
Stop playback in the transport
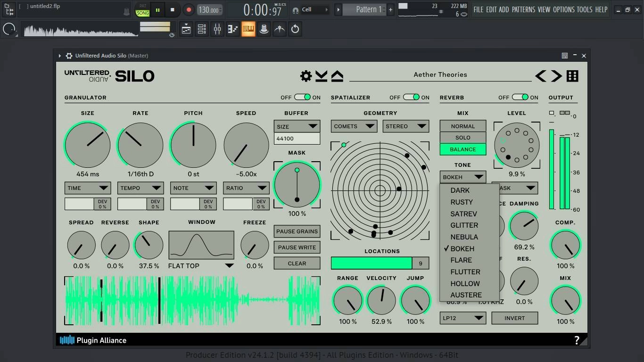point(173,9)
